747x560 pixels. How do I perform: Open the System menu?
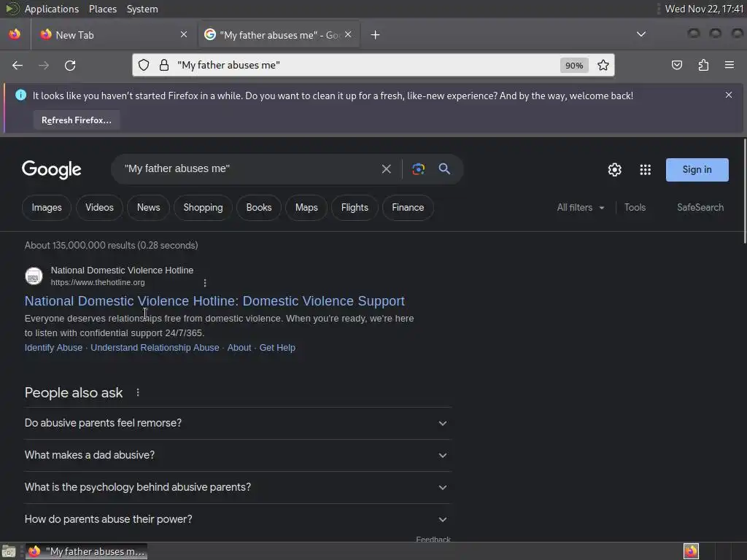click(x=142, y=9)
